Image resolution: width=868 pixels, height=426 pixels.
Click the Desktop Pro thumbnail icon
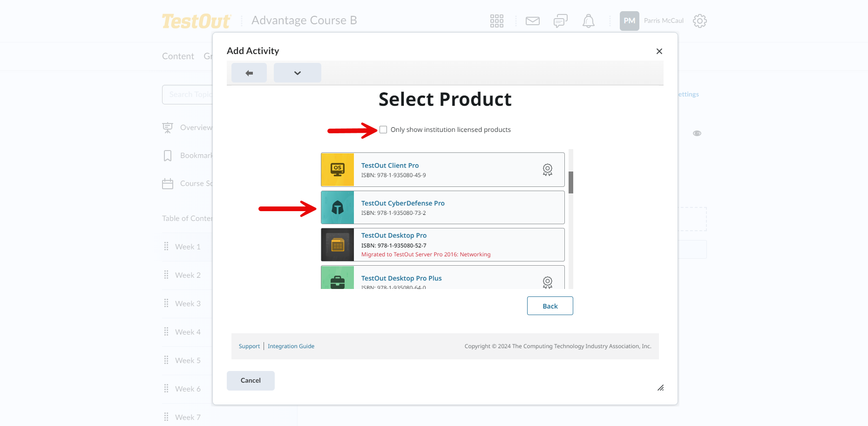click(338, 245)
